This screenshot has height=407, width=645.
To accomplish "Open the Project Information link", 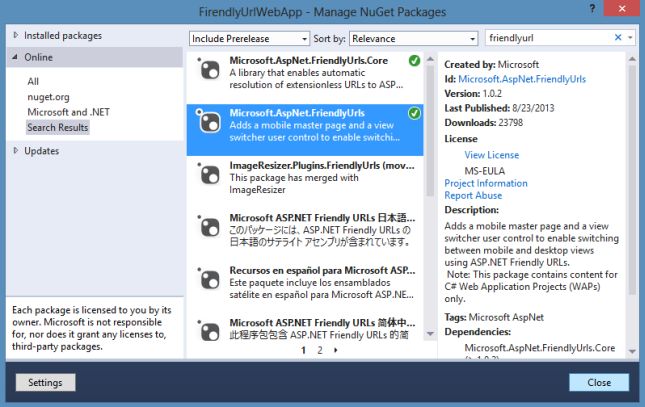I will (x=486, y=184).
